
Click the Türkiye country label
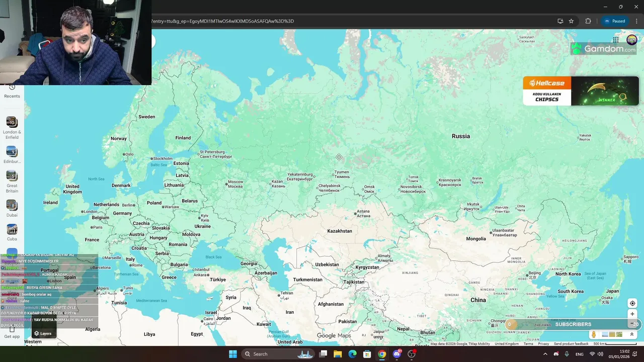218,280
